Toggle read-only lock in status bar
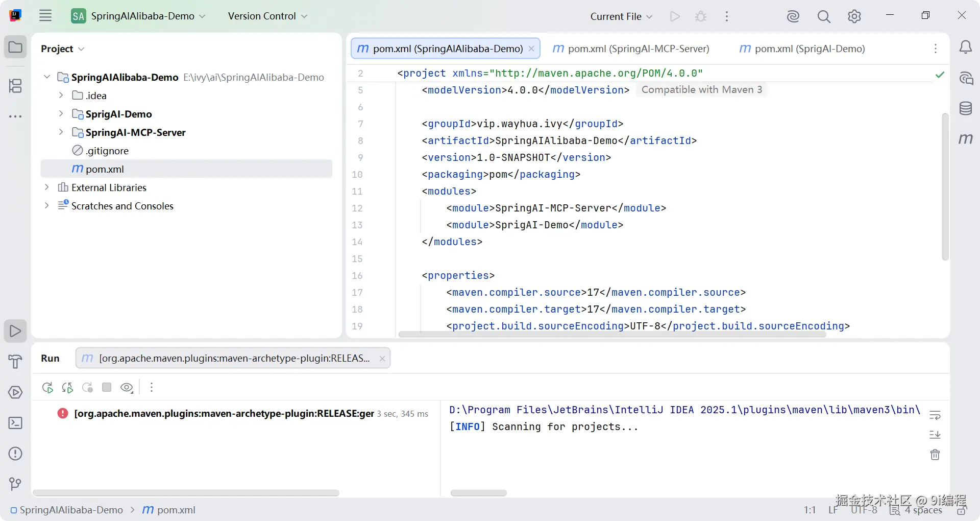 tap(962, 510)
